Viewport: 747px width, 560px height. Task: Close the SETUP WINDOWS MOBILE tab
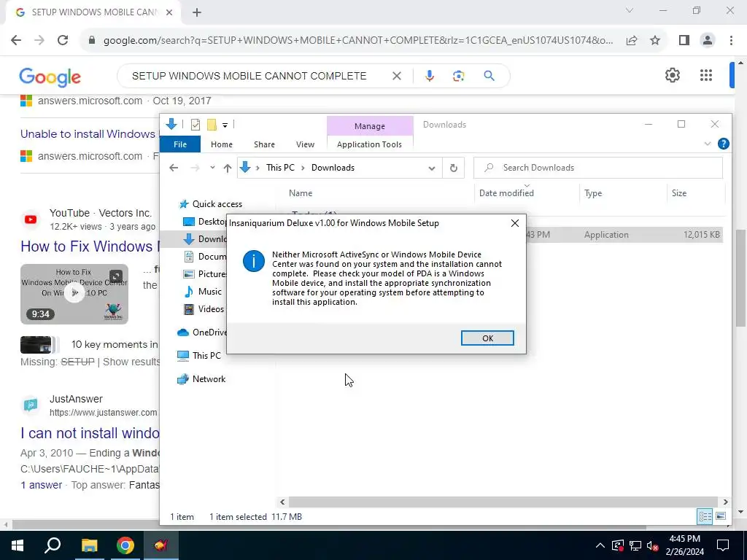click(x=169, y=13)
